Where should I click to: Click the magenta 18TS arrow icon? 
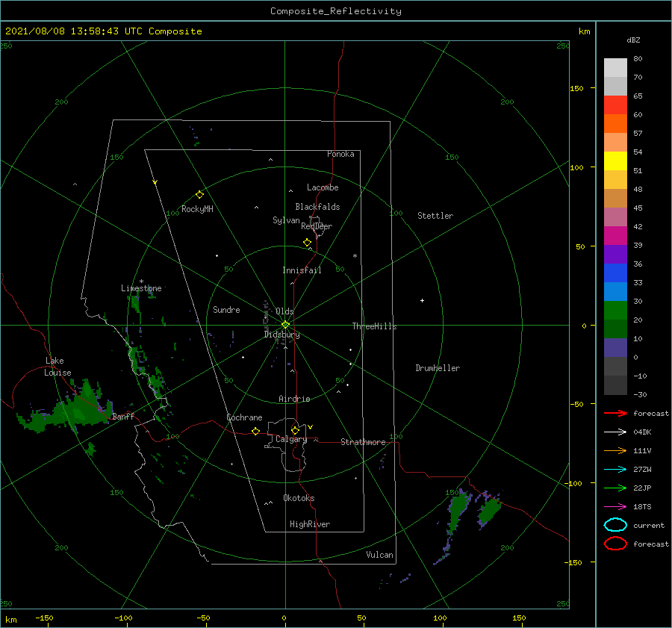point(615,507)
